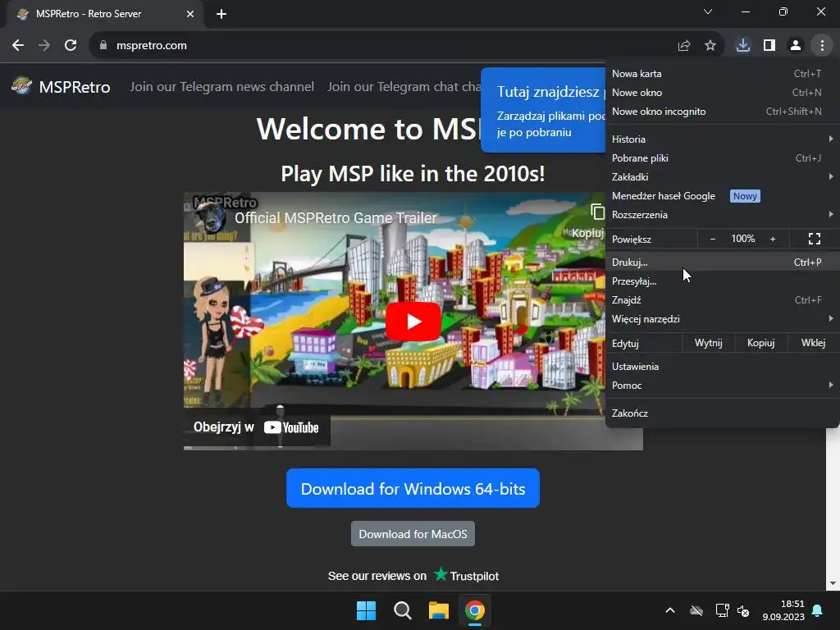Click Kopiuj in the Edytuj row
The width and height of the screenshot is (840, 630).
(x=760, y=343)
